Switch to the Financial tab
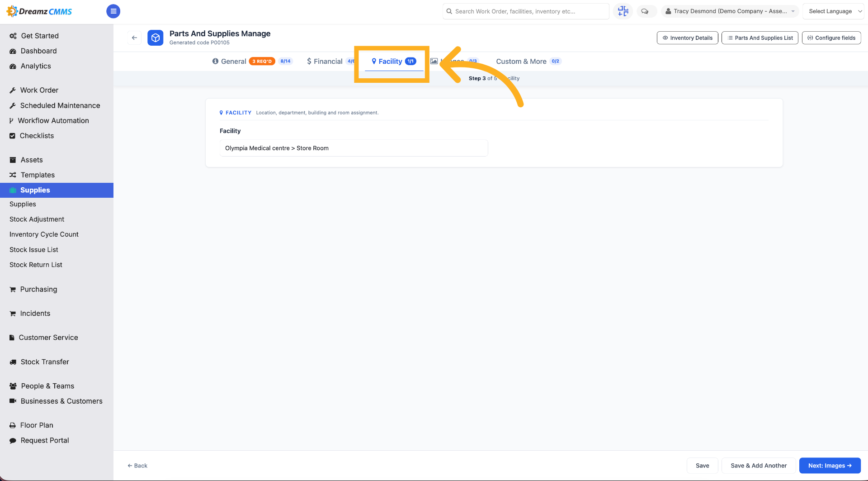This screenshot has width=868, height=481. [330, 62]
